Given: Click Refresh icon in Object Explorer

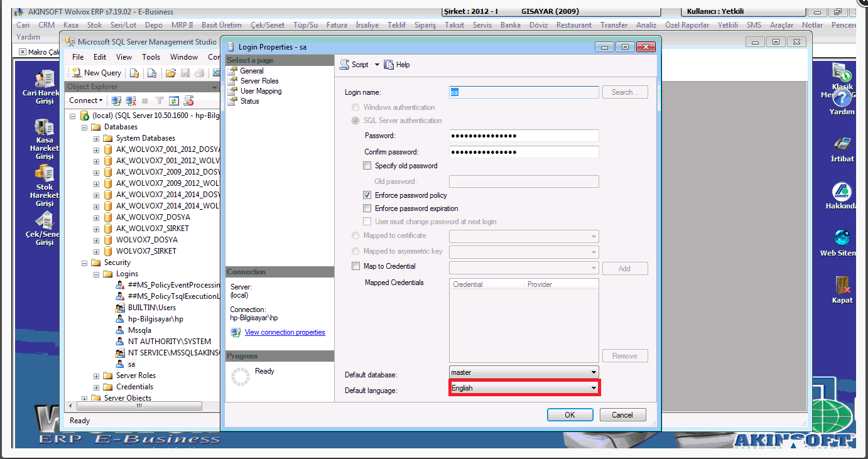Looking at the screenshot, I should pyautogui.click(x=174, y=100).
